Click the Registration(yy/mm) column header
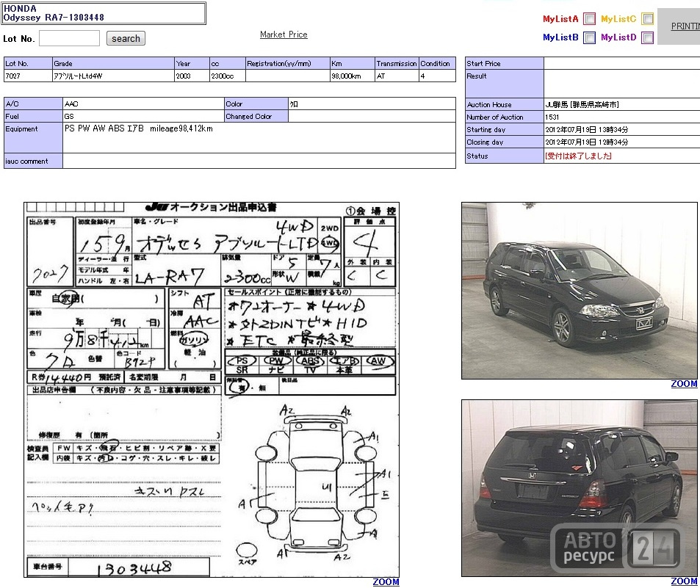Viewport: 700px width, 588px height. [x=288, y=63]
